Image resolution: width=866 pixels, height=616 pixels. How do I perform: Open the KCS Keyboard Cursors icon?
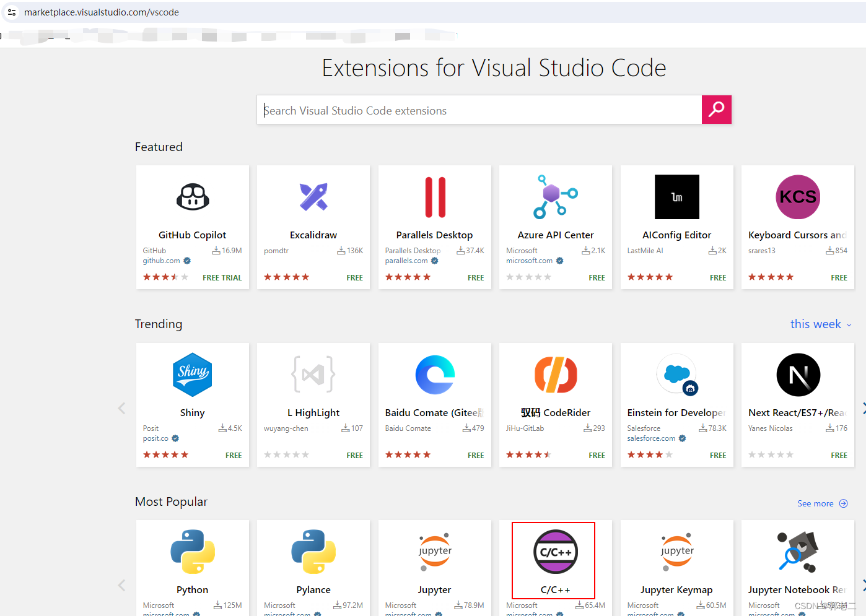coord(798,197)
